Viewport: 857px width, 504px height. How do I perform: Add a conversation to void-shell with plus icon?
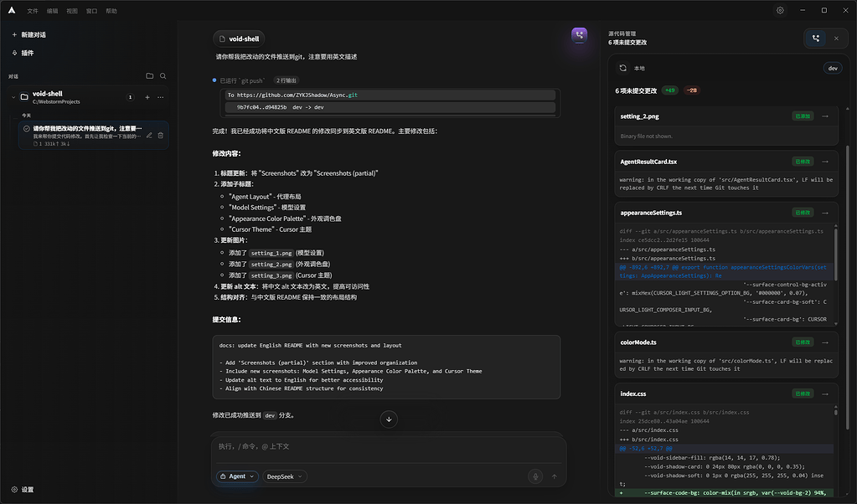tap(147, 97)
